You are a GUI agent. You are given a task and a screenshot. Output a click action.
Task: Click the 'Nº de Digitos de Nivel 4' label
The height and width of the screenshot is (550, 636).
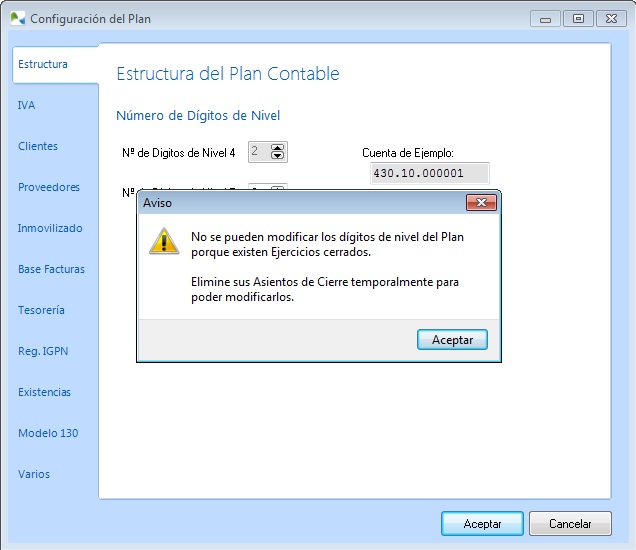178,153
